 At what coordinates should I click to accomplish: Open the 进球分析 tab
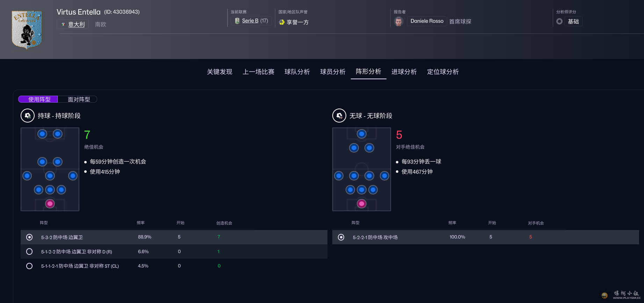point(404,72)
